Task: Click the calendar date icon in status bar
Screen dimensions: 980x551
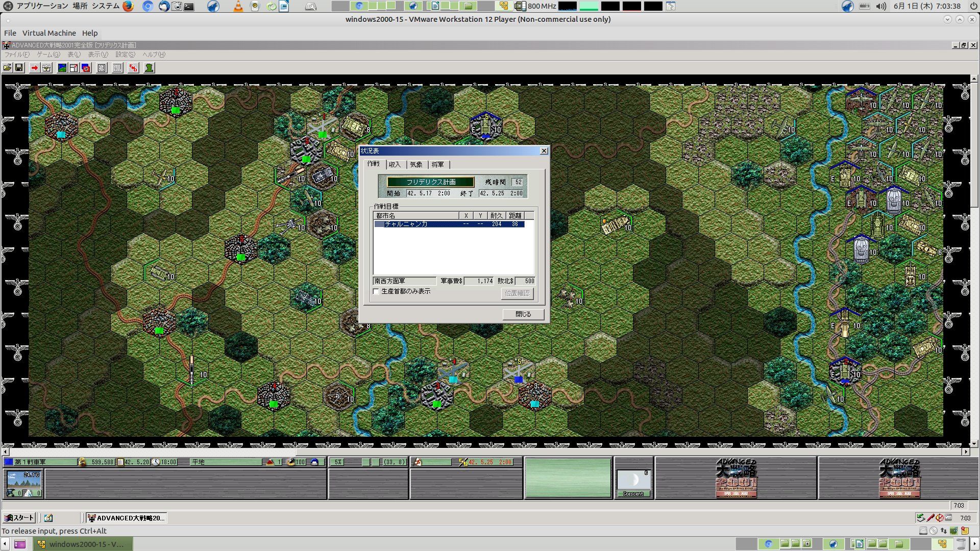Action: point(120,462)
